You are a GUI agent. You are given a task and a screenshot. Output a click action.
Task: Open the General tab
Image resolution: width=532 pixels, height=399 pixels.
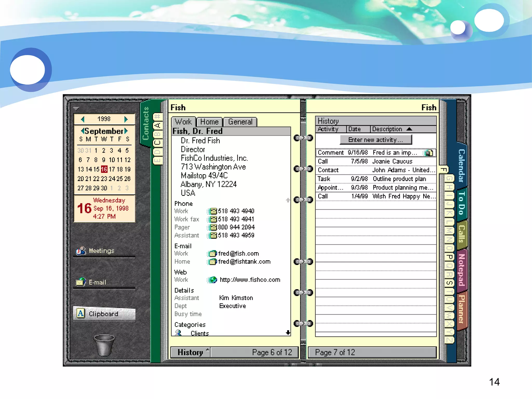240,122
